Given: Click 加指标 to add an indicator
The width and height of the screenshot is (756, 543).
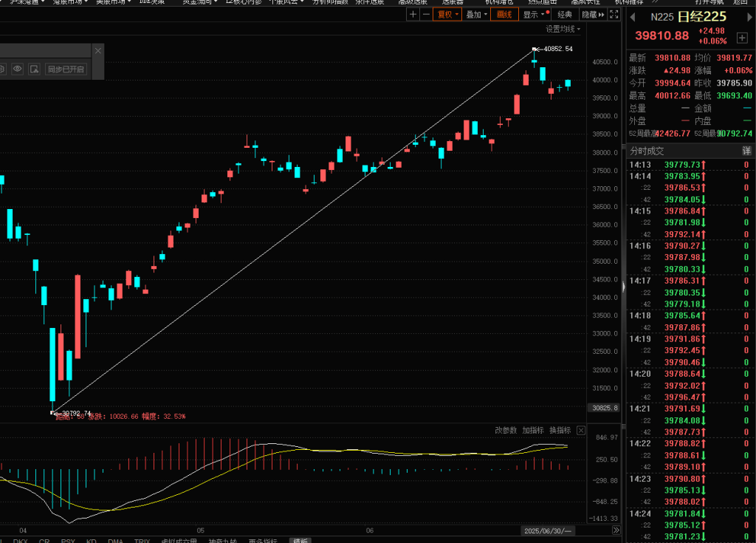Looking at the screenshot, I should (x=533, y=430).
